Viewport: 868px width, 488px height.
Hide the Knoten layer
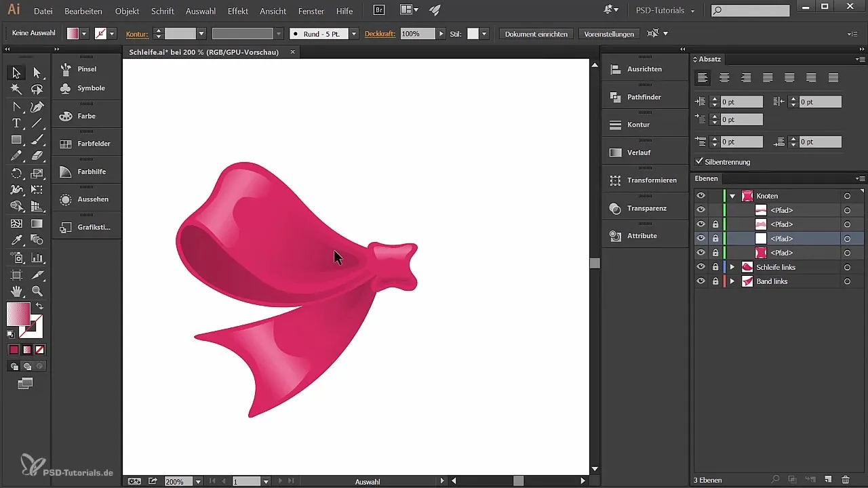coord(701,196)
